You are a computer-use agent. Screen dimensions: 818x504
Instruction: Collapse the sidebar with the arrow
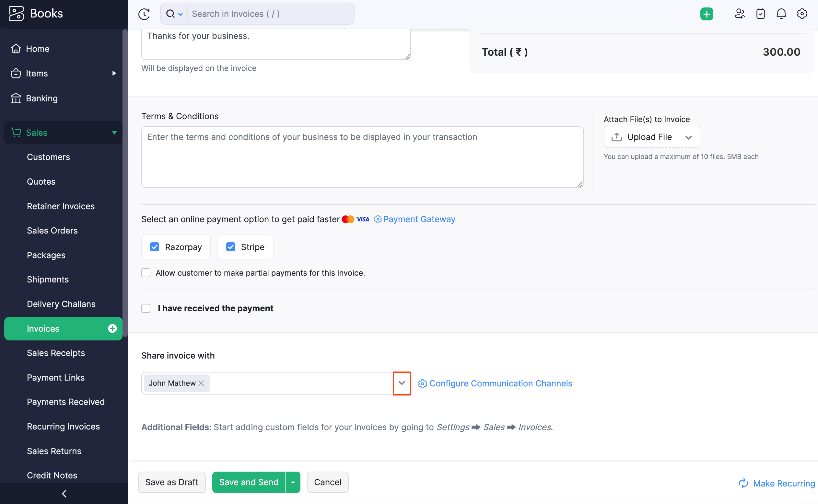pyautogui.click(x=64, y=493)
